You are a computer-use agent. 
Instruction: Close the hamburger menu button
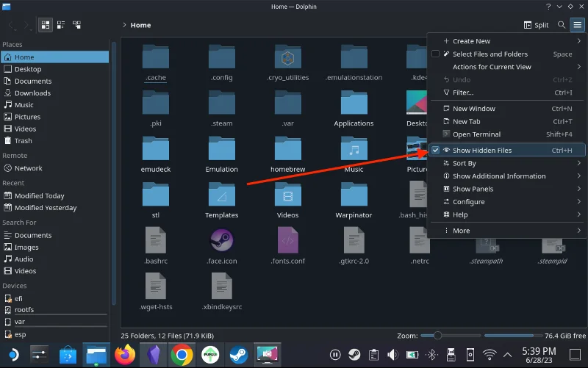tap(578, 25)
